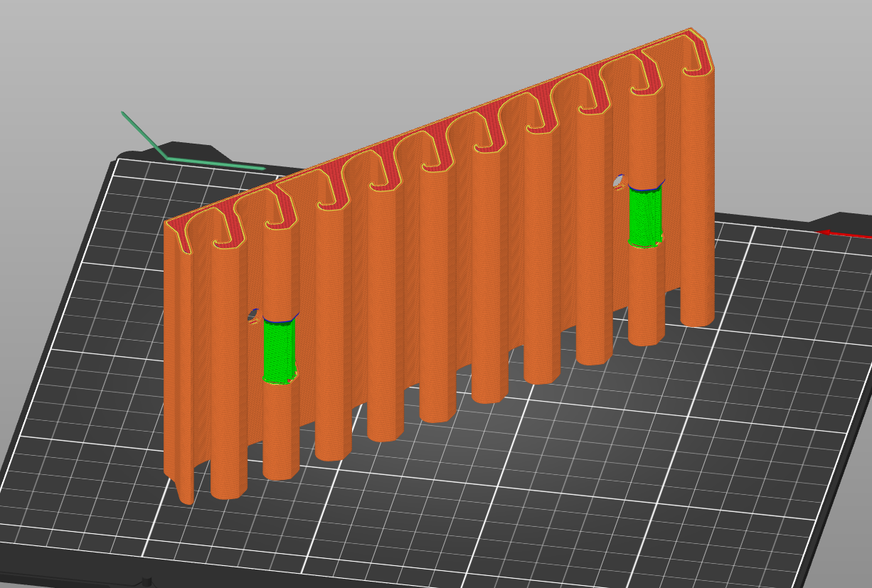Viewport: 872px width, 588px height.
Task: Click the small hole beside right green support
Action: point(619,181)
